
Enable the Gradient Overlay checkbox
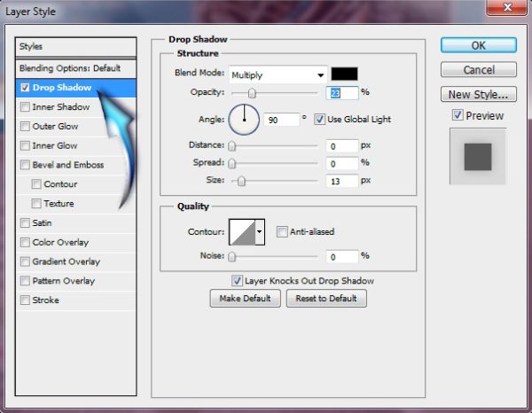pyautogui.click(x=25, y=261)
